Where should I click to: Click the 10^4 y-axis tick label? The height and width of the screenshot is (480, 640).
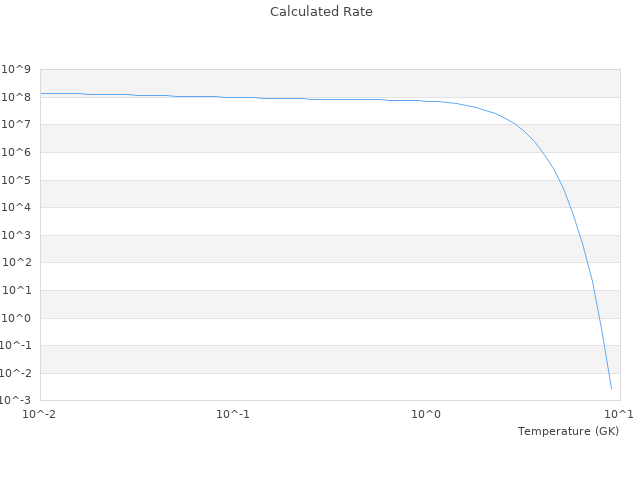coord(16,208)
